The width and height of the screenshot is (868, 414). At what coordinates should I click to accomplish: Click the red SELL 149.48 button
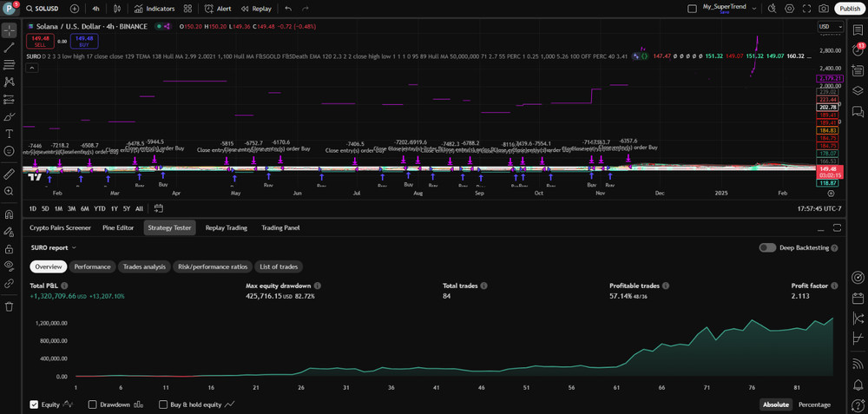(41, 41)
